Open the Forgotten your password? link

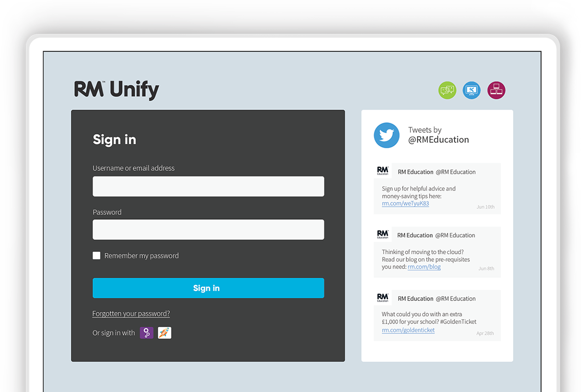(x=131, y=314)
